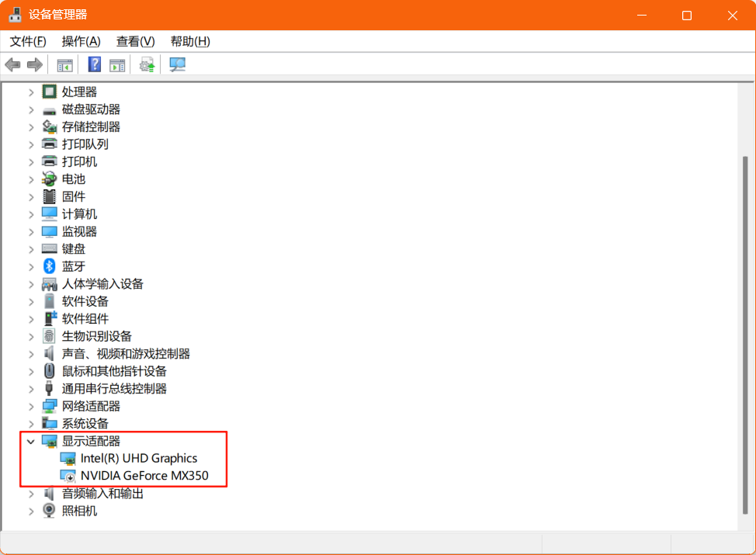
Task: Click the 打印机 printer icon
Action: tap(49, 161)
